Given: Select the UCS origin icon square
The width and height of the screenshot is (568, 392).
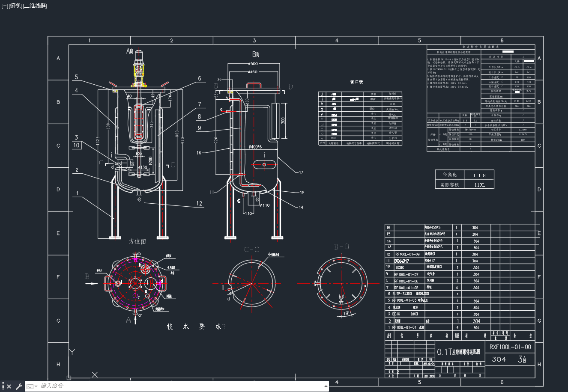Looking at the screenshot, I should (x=69, y=378).
